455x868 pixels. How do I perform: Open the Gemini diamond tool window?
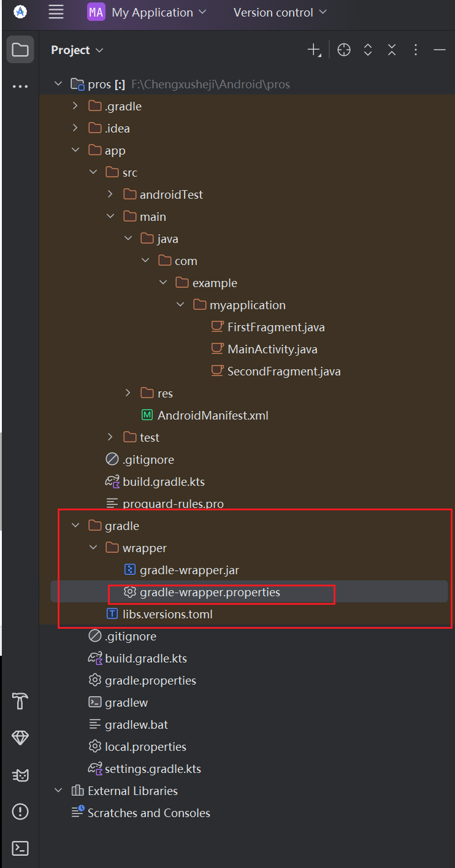point(20,738)
